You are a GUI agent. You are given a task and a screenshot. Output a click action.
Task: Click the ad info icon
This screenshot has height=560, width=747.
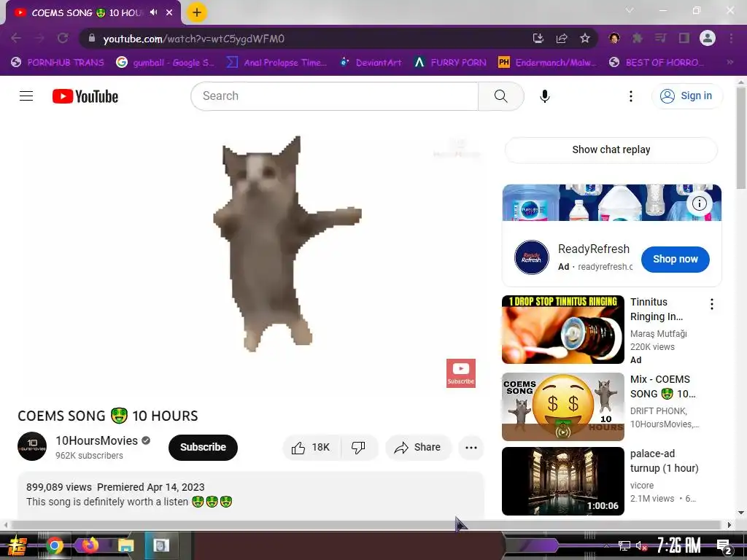click(699, 204)
